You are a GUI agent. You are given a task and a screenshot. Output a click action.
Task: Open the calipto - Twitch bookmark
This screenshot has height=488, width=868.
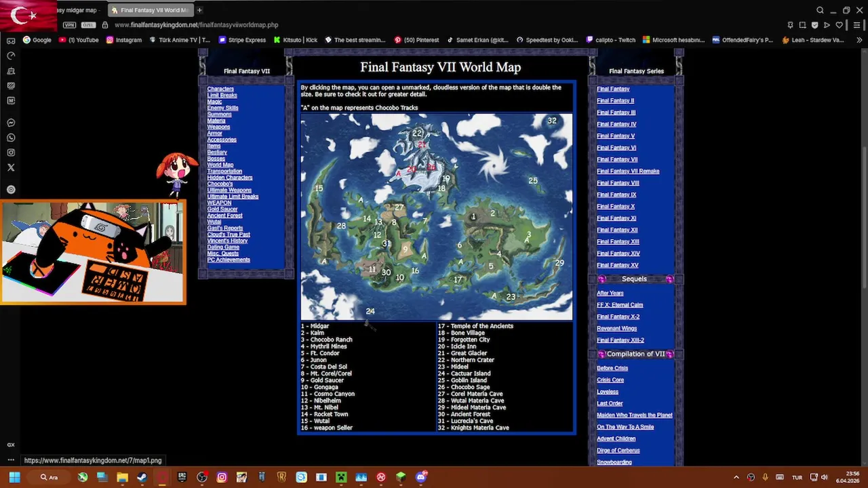tap(610, 40)
